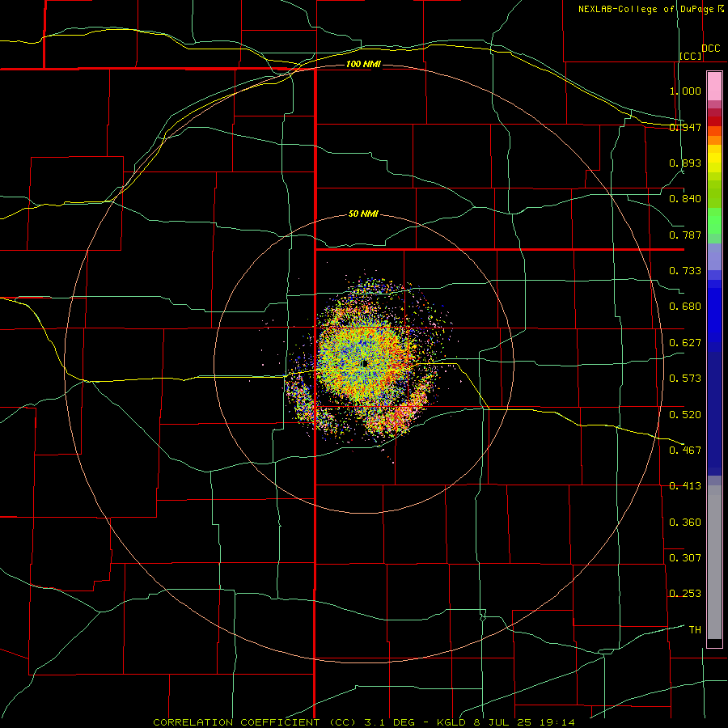
Task: Click the 0.360 scale value
Action: pos(685,523)
